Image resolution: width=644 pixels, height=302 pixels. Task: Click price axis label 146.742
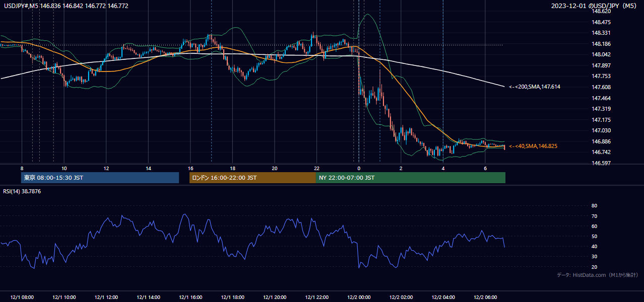point(601,152)
